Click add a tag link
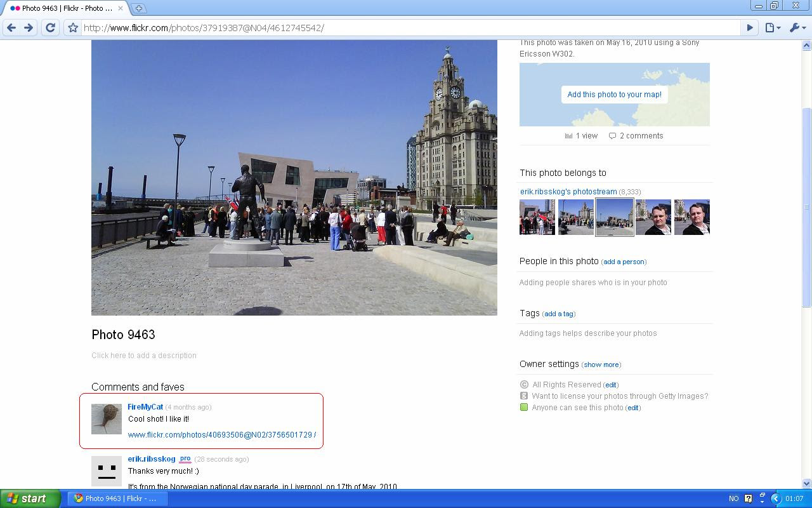 pyautogui.click(x=559, y=314)
